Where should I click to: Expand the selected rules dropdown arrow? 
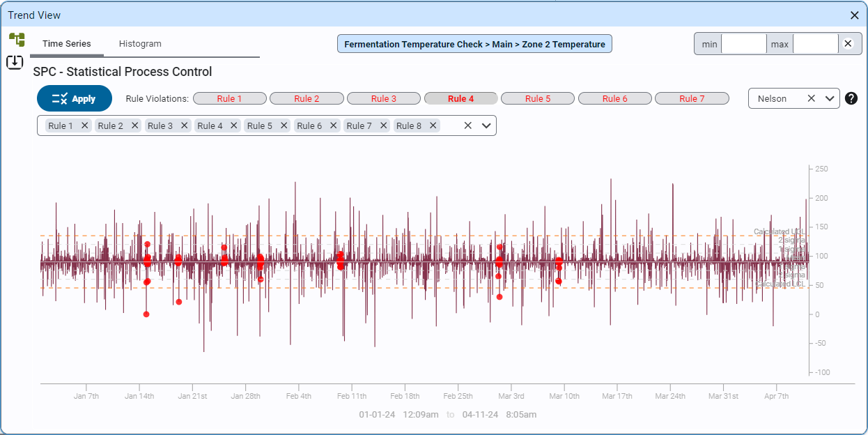click(x=486, y=125)
